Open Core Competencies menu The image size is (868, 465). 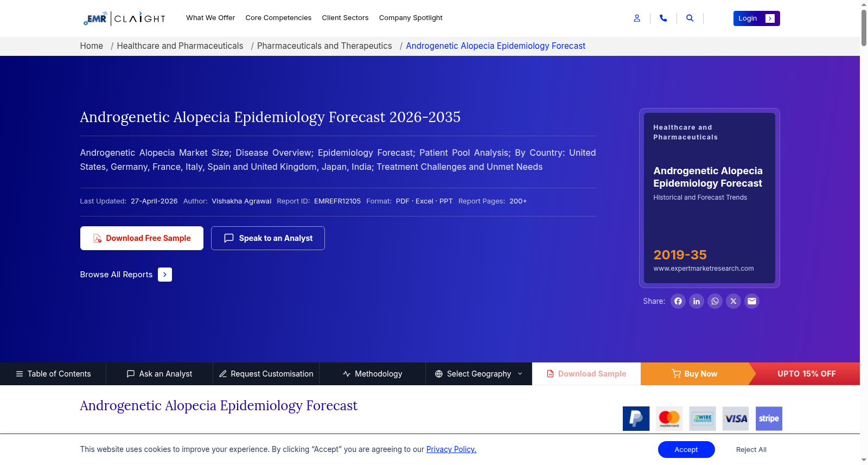278,18
